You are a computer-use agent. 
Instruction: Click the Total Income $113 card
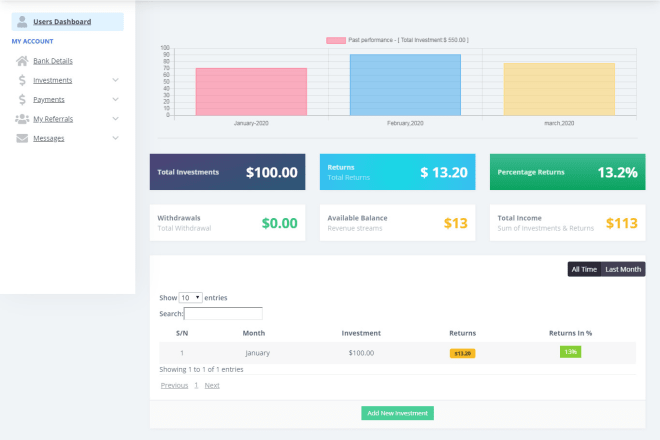(x=567, y=223)
